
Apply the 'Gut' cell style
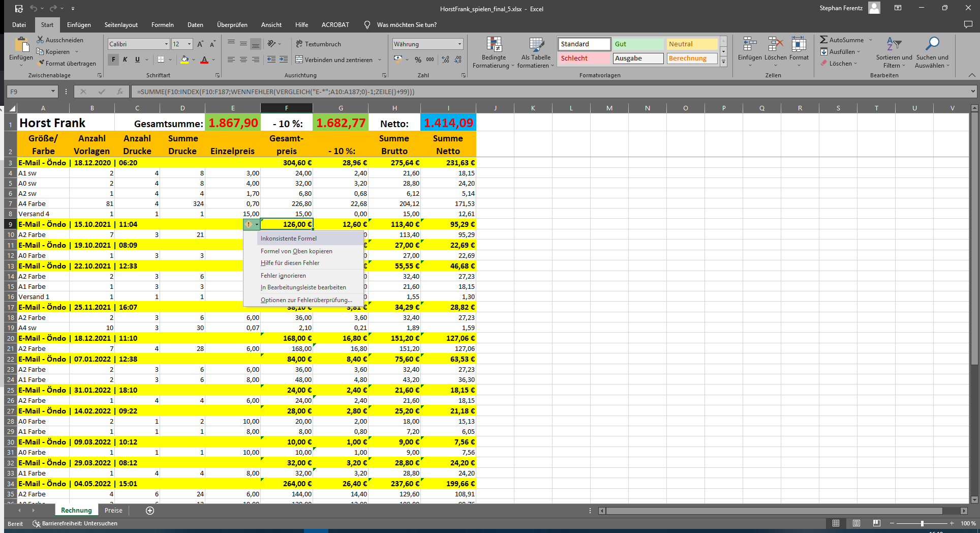coord(638,44)
